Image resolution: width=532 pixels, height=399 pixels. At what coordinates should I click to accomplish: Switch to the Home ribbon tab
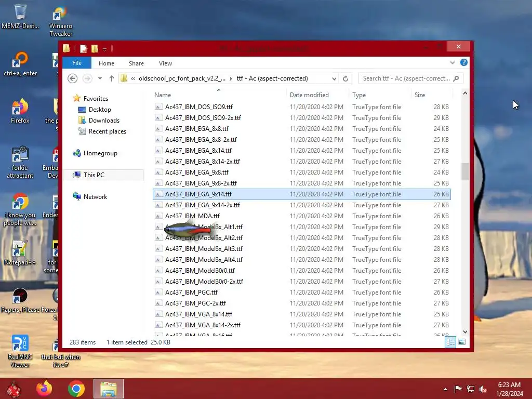(106, 63)
